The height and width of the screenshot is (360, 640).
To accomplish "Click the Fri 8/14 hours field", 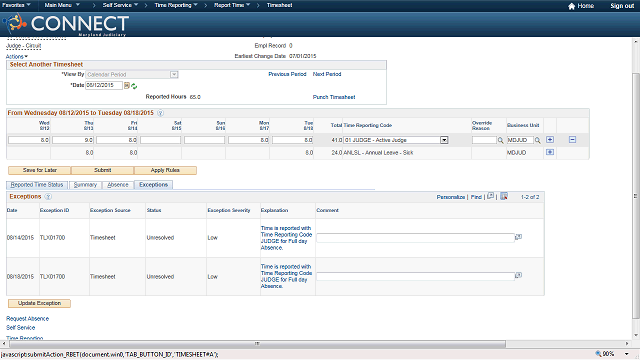I will [117, 140].
